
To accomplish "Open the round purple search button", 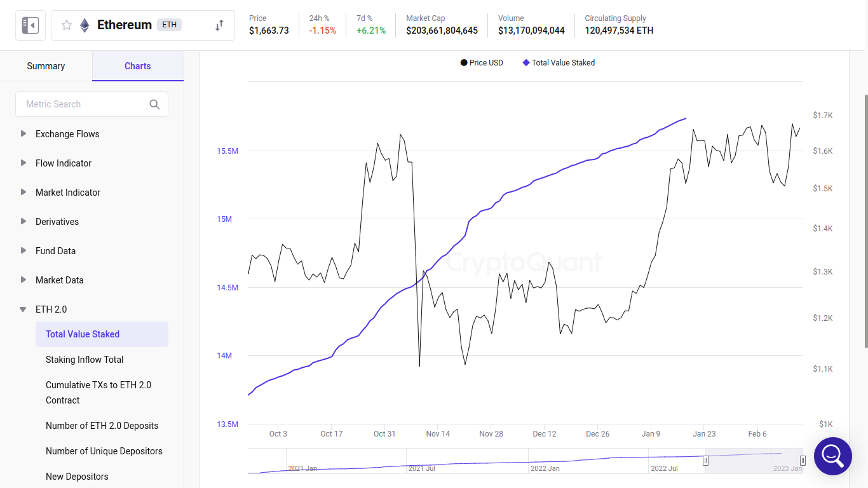I will pyautogui.click(x=832, y=456).
